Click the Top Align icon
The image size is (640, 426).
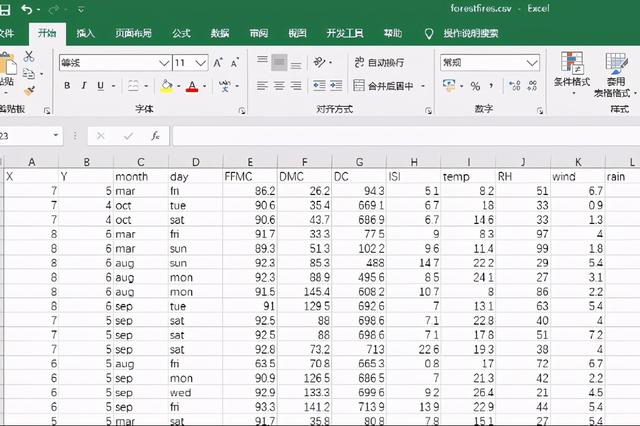[262, 60]
